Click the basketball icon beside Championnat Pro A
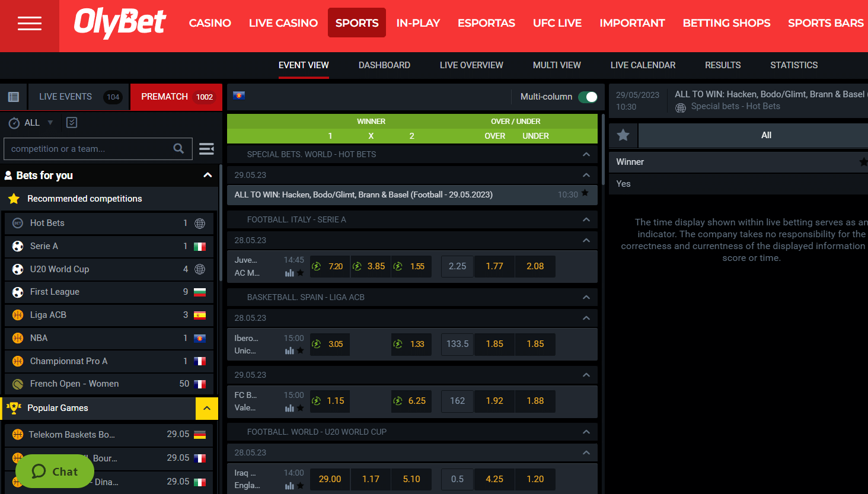The width and height of the screenshot is (868, 494). [x=18, y=361]
